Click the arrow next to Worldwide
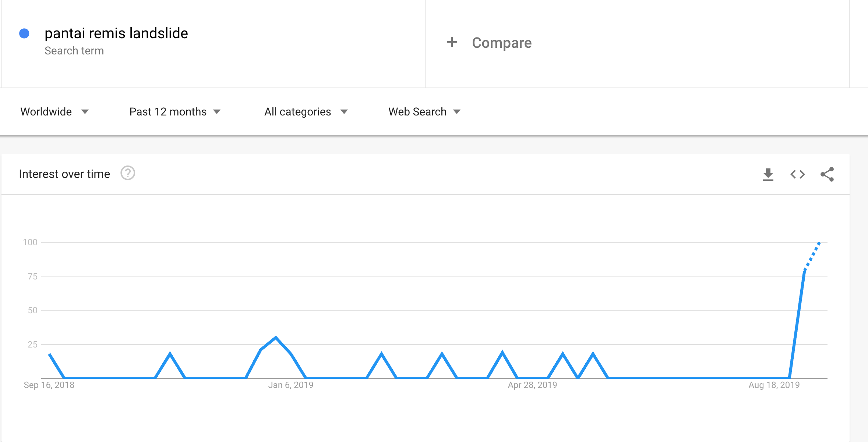The image size is (868, 442). point(85,112)
